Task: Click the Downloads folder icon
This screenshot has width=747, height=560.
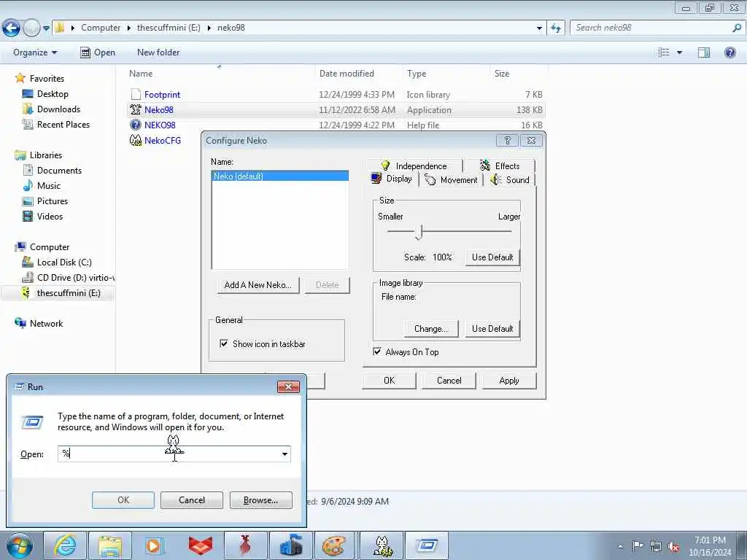Action: click(x=28, y=109)
